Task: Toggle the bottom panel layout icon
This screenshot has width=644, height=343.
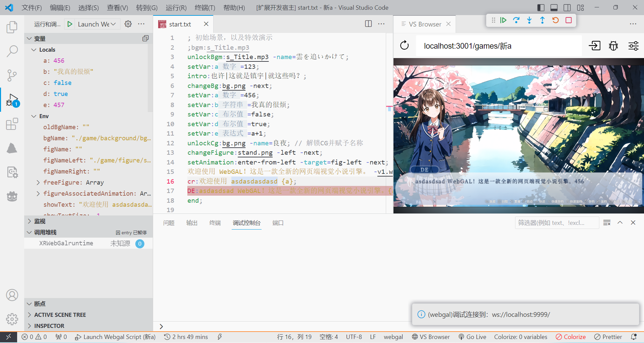Action: click(554, 7)
